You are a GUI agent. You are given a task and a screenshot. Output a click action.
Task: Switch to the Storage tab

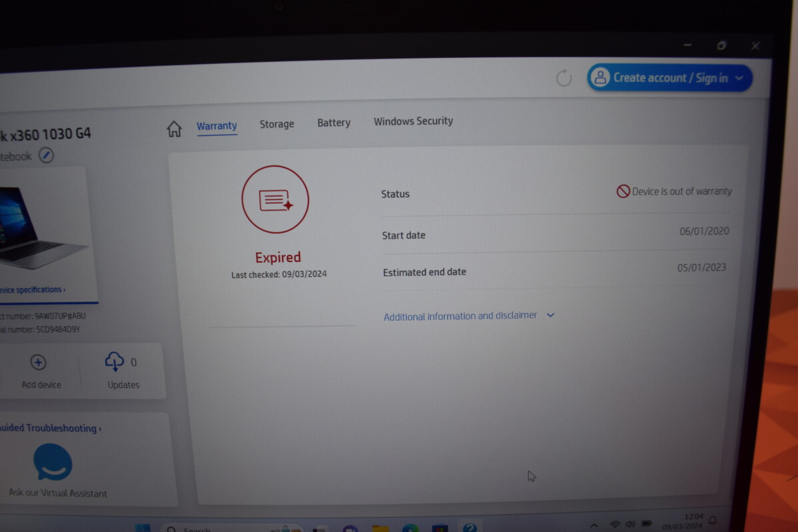pyautogui.click(x=277, y=124)
